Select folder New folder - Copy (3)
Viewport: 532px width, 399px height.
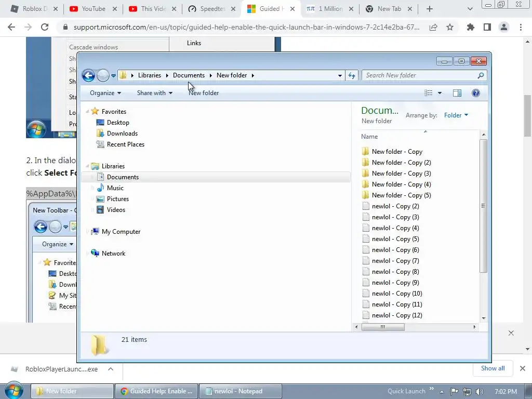pyautogui.click(x=402, y=174)
